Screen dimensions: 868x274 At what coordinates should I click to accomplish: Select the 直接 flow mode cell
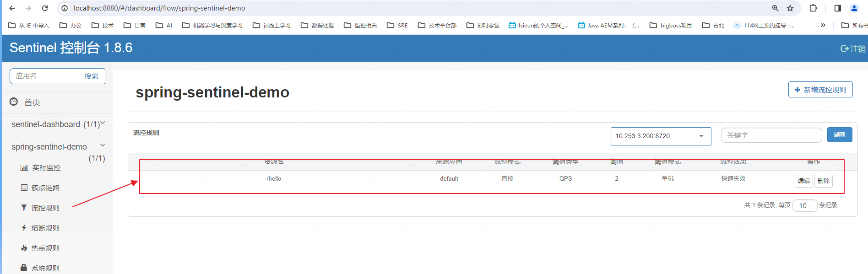507,179
